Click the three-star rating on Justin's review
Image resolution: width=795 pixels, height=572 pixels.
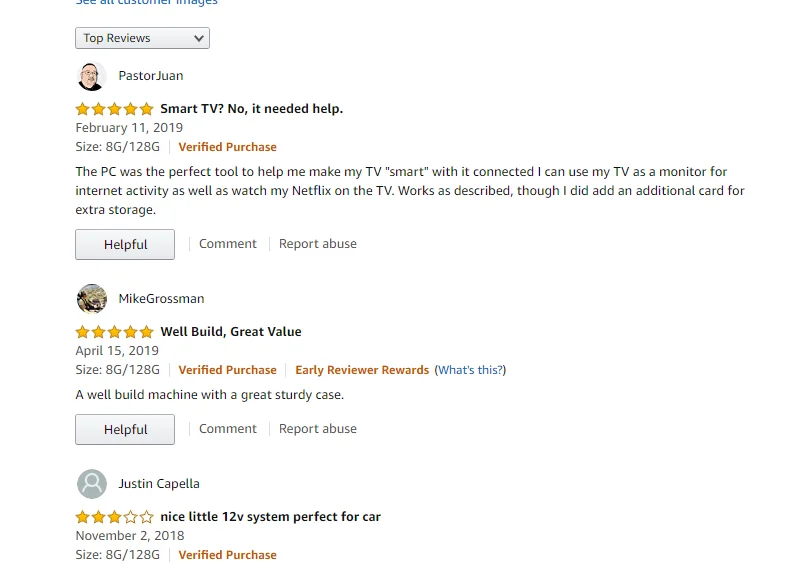114,517
